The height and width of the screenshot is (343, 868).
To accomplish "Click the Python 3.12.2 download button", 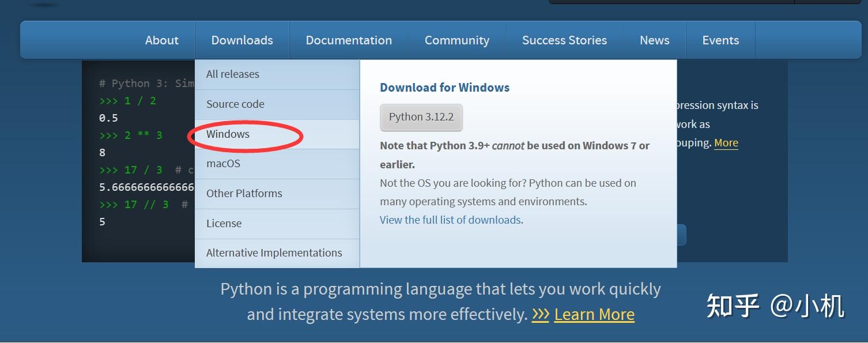I will pos(421,117).
